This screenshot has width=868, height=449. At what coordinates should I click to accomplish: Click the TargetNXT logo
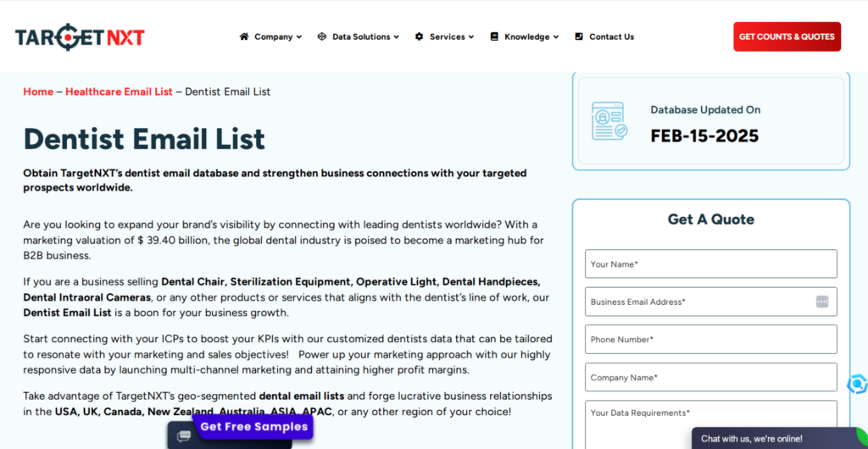coord(80,36)
